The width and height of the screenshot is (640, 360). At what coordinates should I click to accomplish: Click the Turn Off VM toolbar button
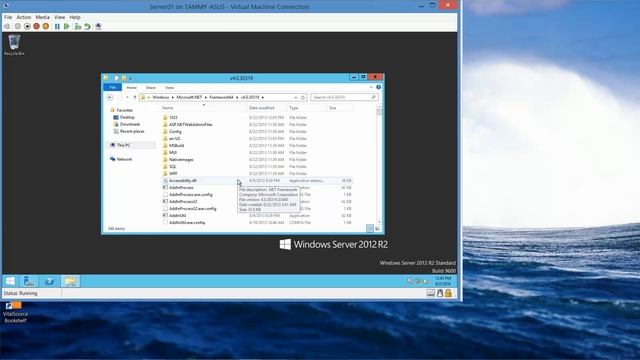coord(27,27)
